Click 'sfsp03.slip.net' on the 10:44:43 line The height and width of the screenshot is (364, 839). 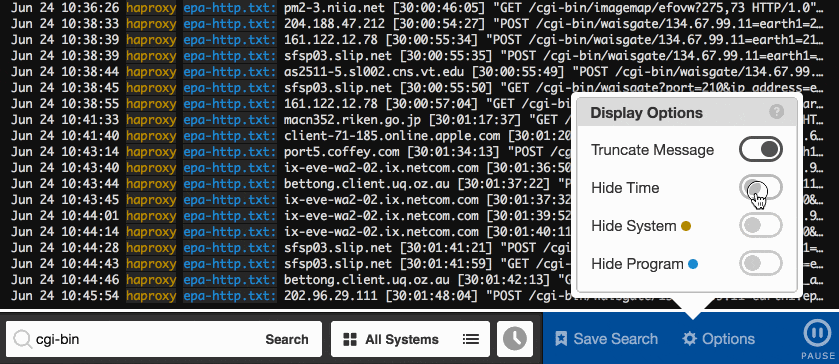[x=338, y=263]
